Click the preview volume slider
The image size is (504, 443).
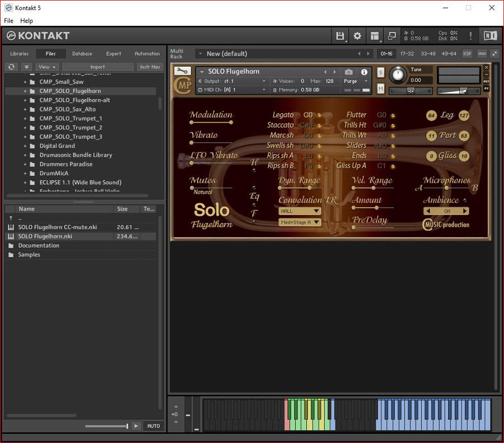pos(106,426)
